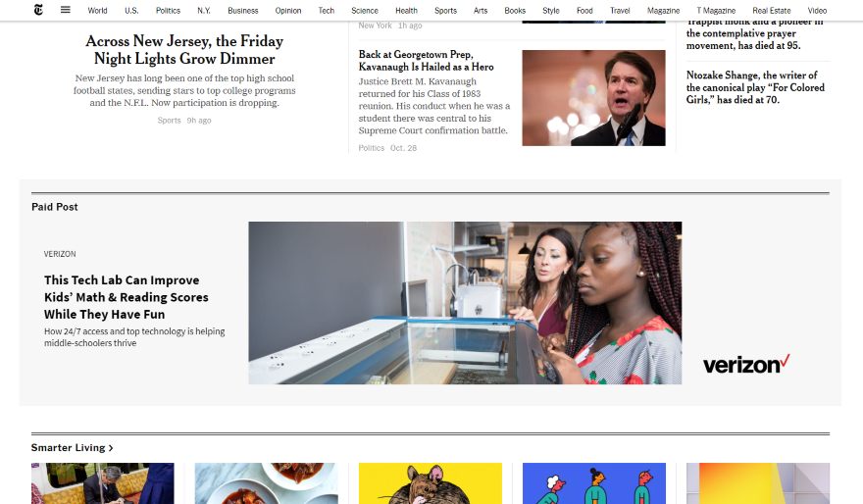Click the Kavanaugh speaking photo thumbnail
Image resolution: width=863 pixels, height=504 pixels.
click(x=593, y=98)
